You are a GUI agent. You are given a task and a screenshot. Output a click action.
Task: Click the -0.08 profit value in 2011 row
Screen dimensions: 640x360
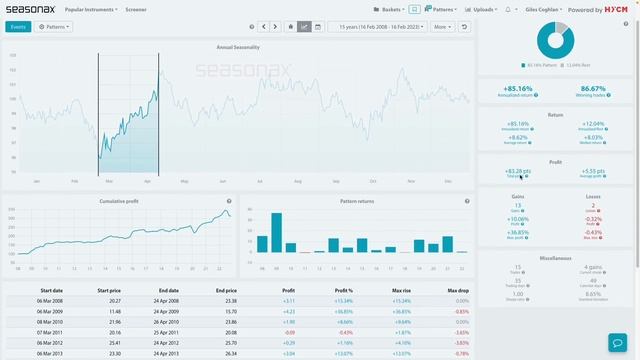289,333
